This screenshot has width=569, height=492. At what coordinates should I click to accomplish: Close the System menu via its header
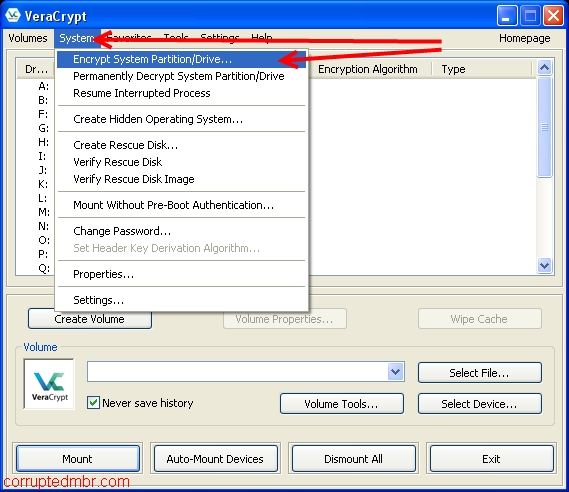(77, 38)
